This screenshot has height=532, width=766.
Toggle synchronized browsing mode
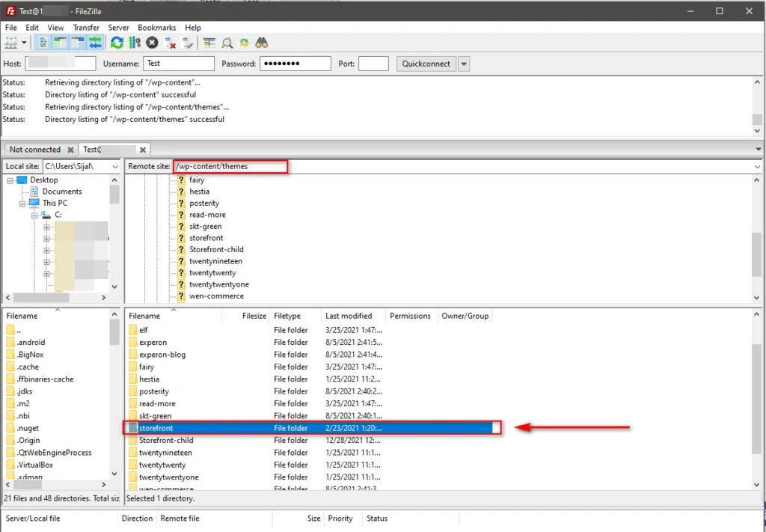tap(245, 42)
